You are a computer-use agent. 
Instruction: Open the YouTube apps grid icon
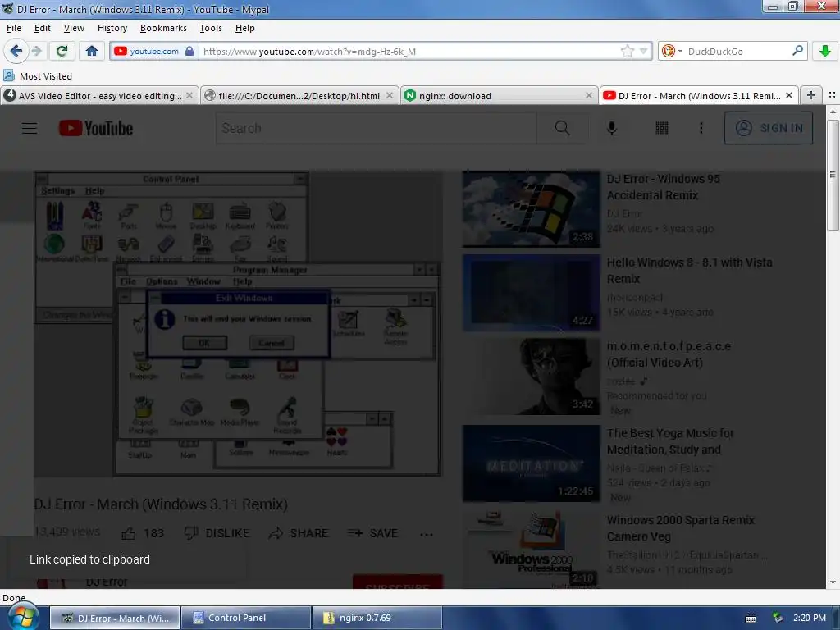coord(662,128)
